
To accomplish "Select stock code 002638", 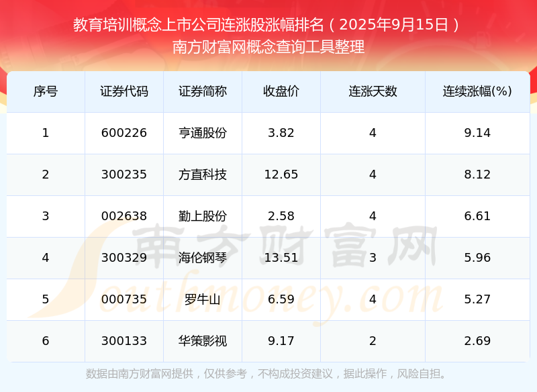I will pyautogui.click(x=124, y=216).
